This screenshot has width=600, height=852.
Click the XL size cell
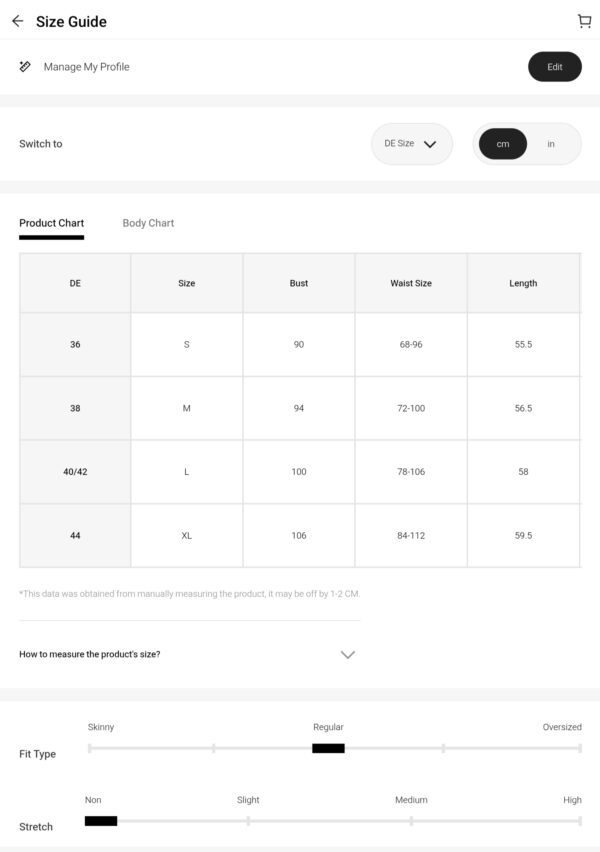point(186,536)
